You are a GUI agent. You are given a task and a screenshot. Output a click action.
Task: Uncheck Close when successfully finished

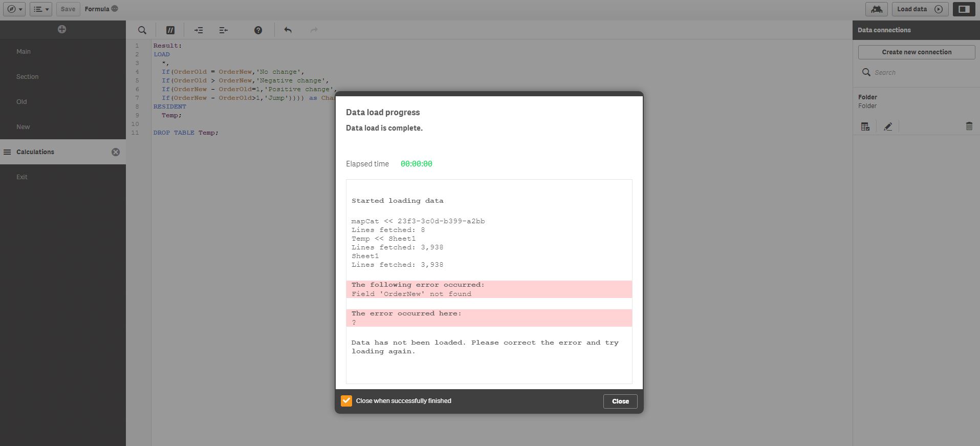tap(346, 401)
